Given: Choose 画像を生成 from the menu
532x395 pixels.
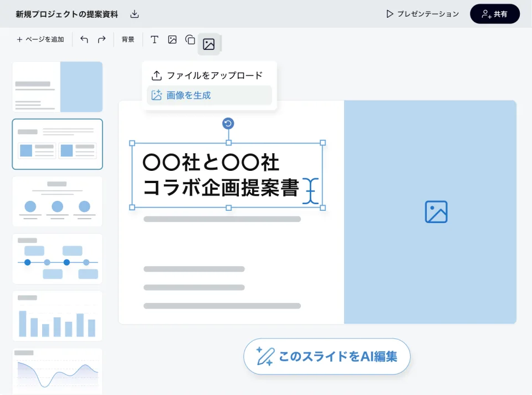Looking at the screenshot, I should [209, 95].
